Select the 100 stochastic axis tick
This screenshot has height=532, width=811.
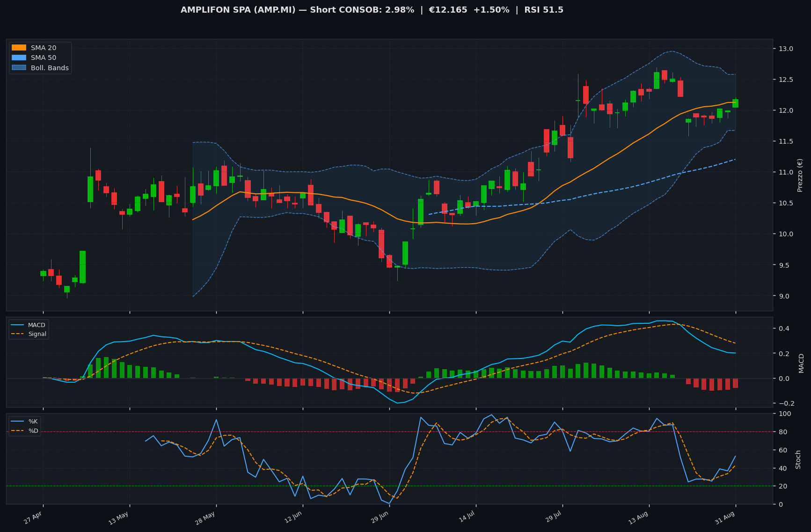tap(785, 414)
